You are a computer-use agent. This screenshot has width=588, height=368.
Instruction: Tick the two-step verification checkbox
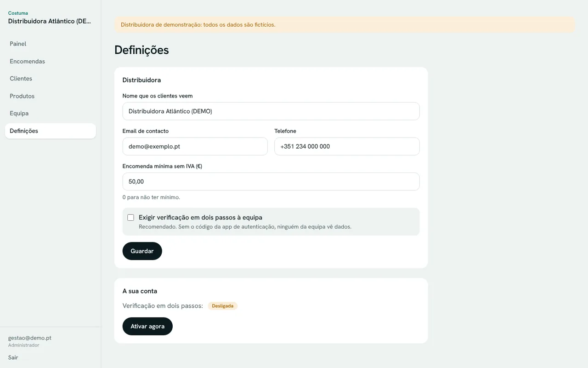click(131, 218)
